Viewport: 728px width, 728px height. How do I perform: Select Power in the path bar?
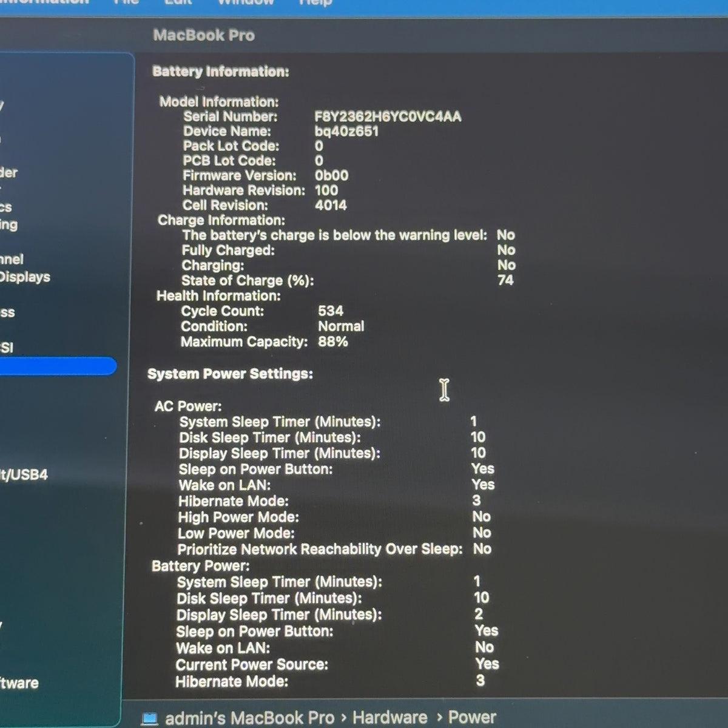[x=472, y=717]
